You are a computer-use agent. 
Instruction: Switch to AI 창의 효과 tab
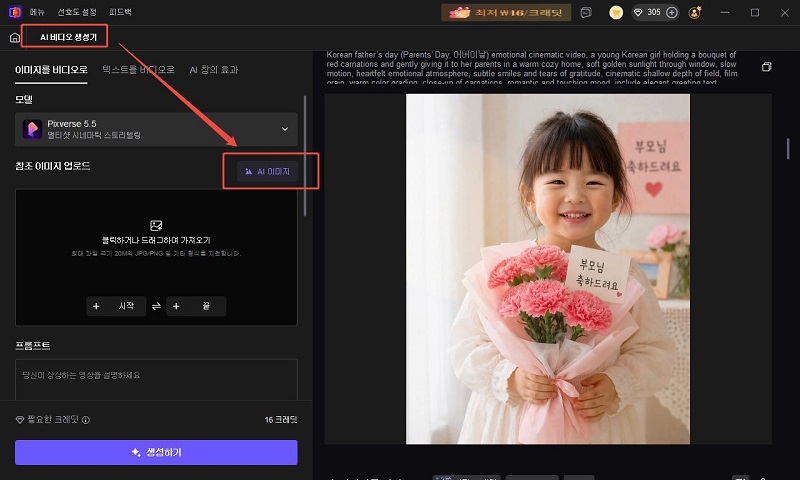coord(214,70)
